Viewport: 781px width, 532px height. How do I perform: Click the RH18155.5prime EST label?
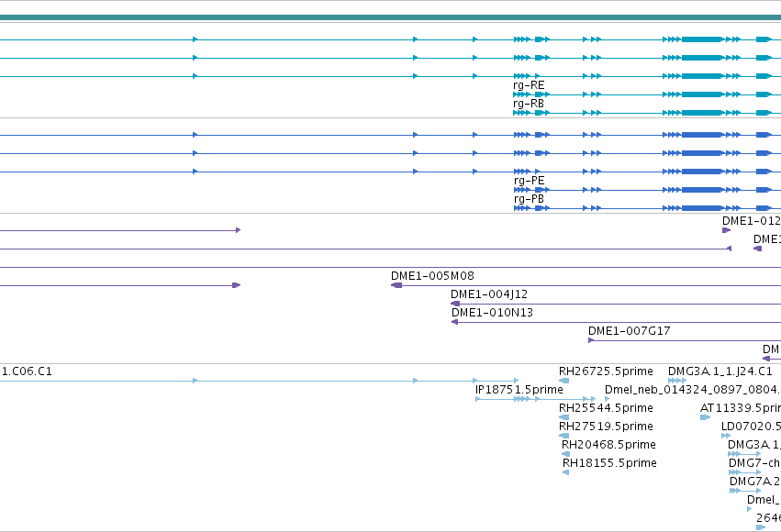coord(609,463)
